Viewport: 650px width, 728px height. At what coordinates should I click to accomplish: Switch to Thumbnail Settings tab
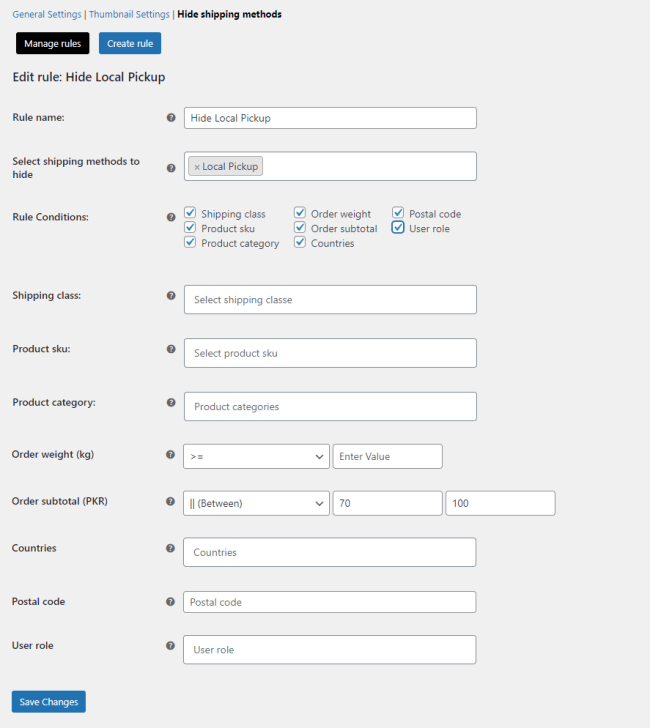129,15
